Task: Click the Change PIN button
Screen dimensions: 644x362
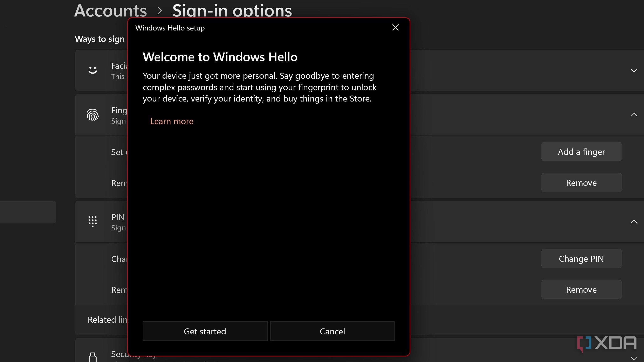Action: click(581, 259)
